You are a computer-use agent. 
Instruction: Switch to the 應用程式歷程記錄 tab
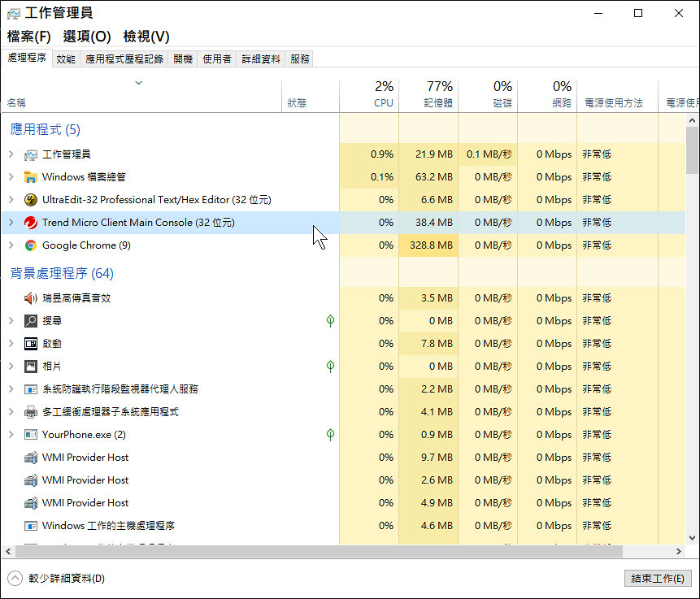(x=124, y=59)
